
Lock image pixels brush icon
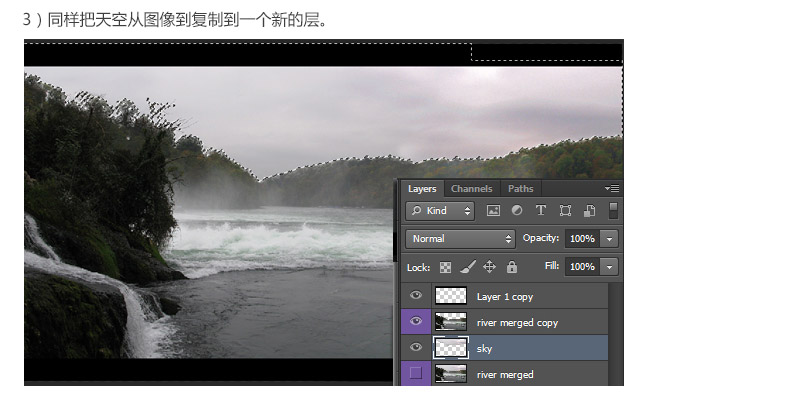[467, 266]
